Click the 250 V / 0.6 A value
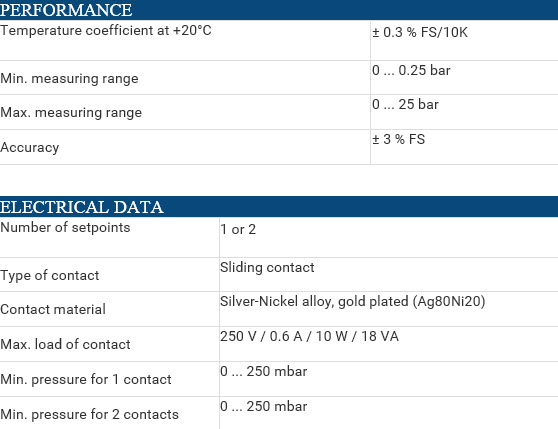This screenshot has width=558, height=429. pos(309,337)
